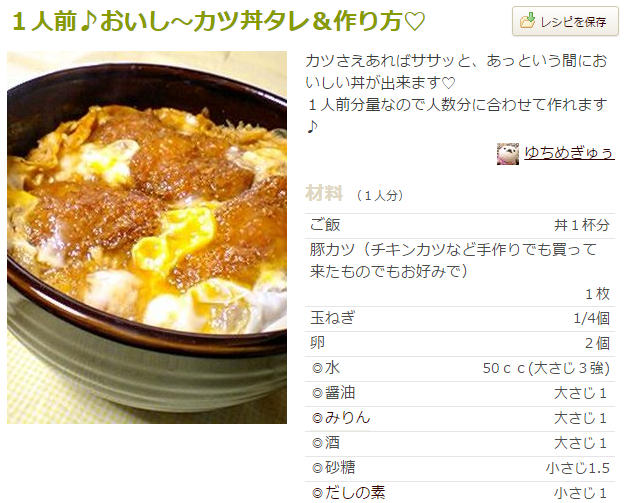Click the ◎醤油 ingredient row
Viewport: 625px width, 503px height.
click(460, 393)
